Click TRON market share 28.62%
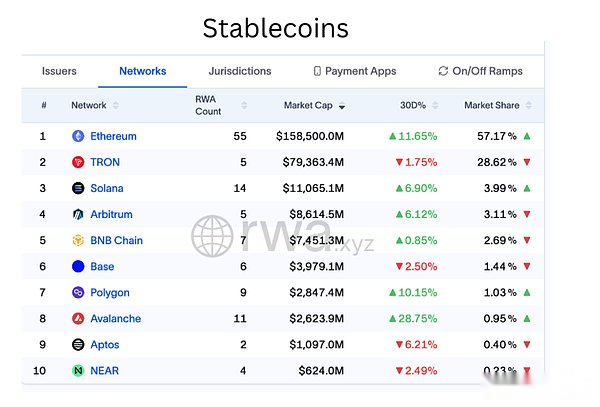Image resolution: width=600 pixels, height=407 pixels. coord(497,162)
